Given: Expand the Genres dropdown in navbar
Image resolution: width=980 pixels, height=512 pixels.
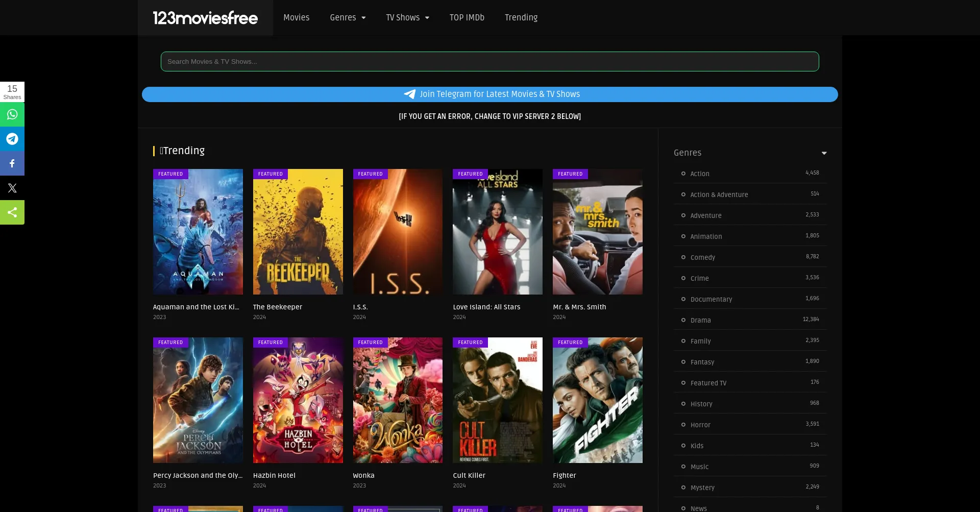Looking at the screenshot, I should click(348, 18).
